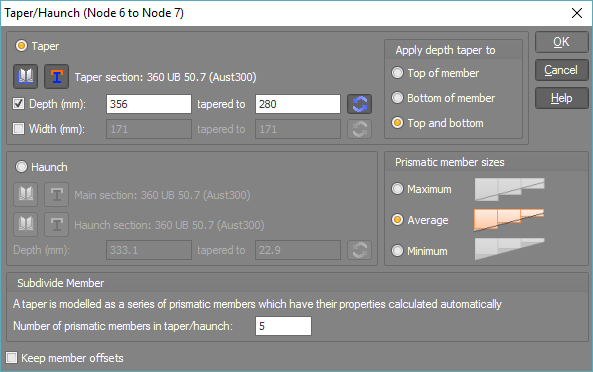Click the Average prismatic sizes diagram

tap(509, 220)
